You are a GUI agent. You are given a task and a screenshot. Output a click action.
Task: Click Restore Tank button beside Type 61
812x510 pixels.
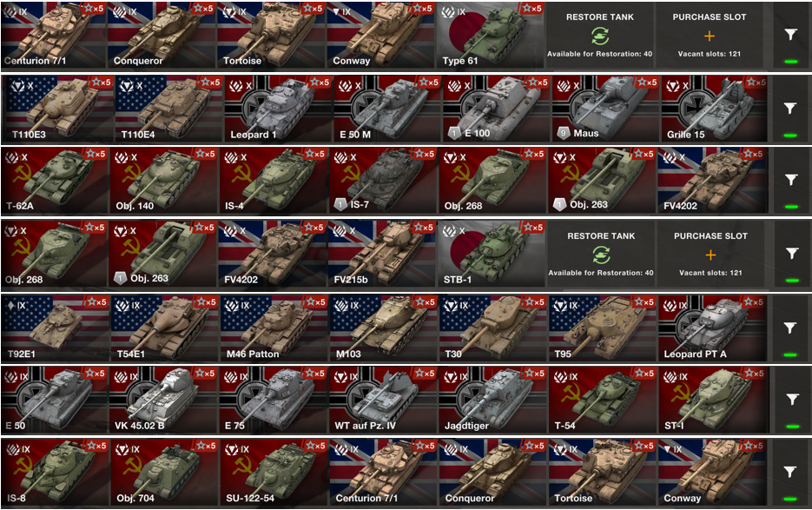click(x=600, y=36)
